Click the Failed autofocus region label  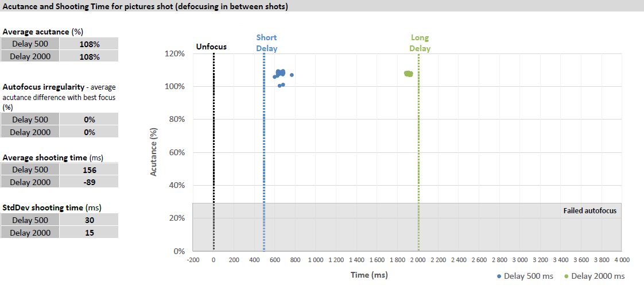(589, 211)
